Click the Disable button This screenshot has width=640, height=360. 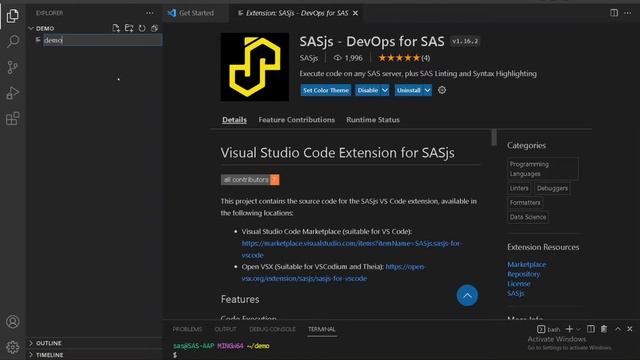coord(368,90)
